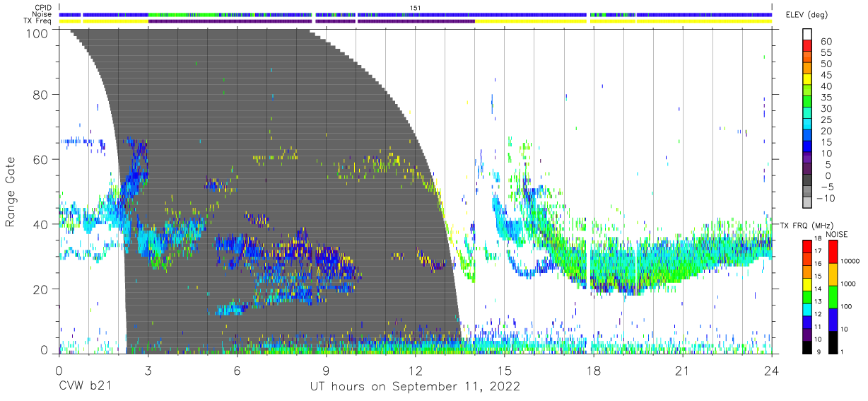The image size is (868, 401).
Task: Click the elevation scale label '35'
Action: (826, 98)
